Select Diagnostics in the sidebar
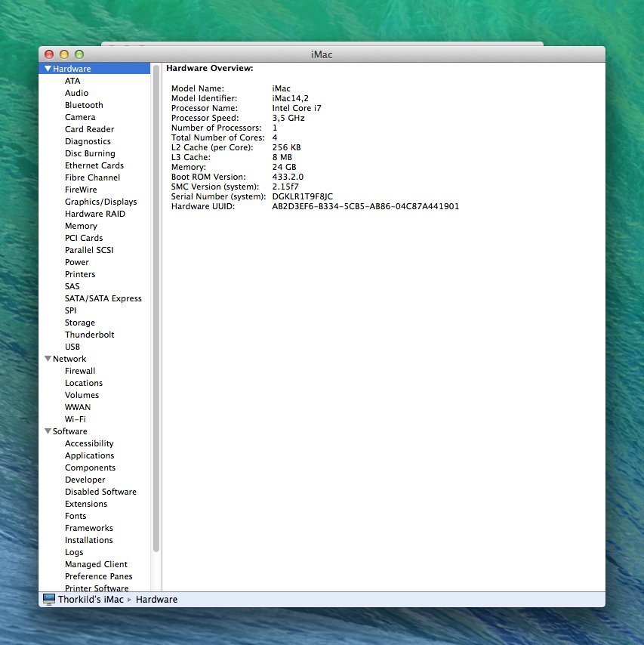Screen dimensions: 644x645 point(88,141)
